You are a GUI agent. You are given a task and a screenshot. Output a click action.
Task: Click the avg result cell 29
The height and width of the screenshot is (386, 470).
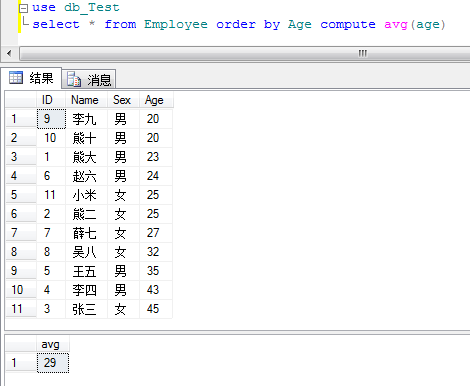pos(53,363)
